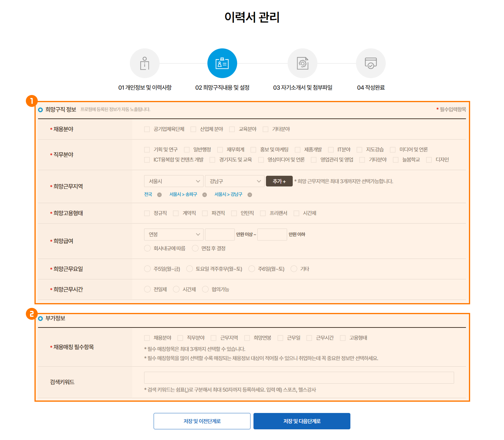Open the 서울시 city dropdown

click(x=174, y=181)
